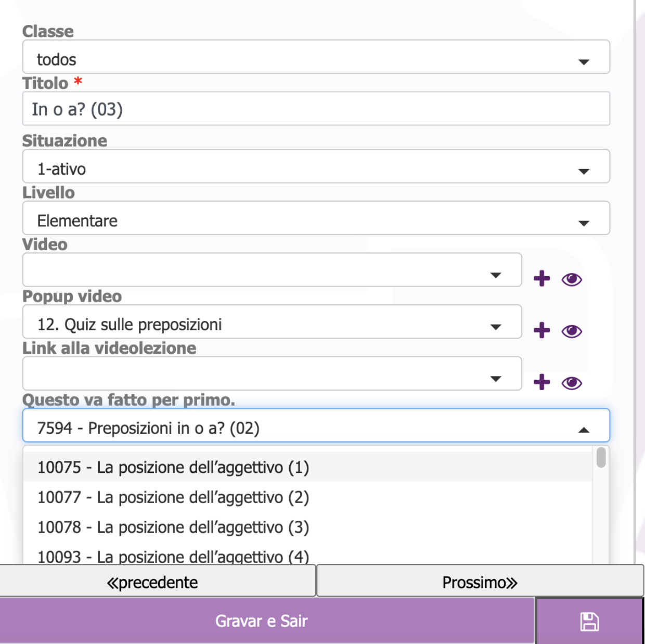Click into the Titolo text field
Image resolution: width=645 pixels, height=644 pixels.
(x=316, y=109)
